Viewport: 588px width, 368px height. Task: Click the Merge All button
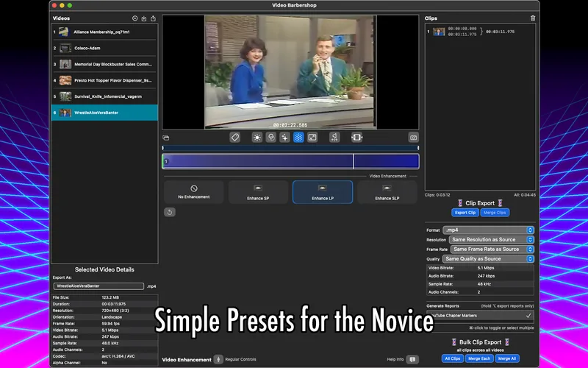[x=507, y=358]
